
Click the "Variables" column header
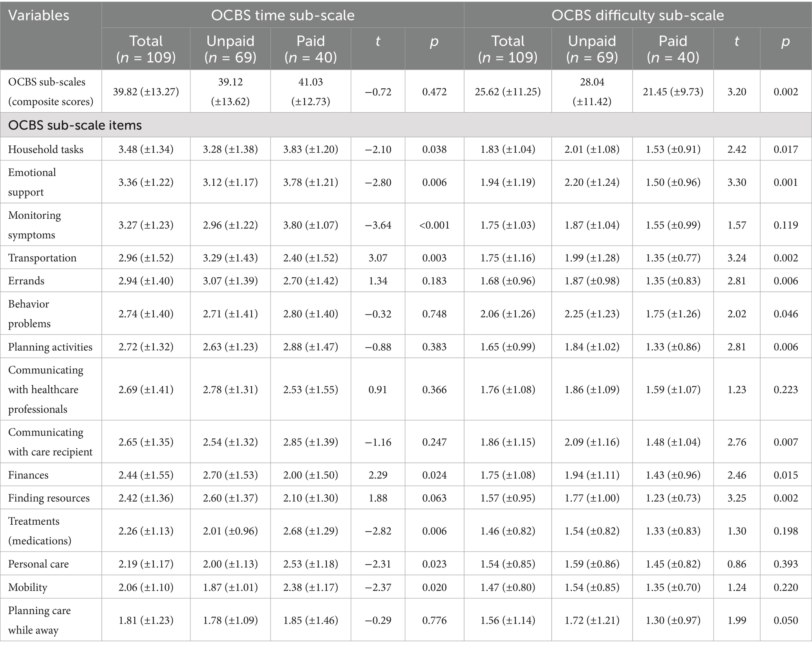[x=38, y=15]
